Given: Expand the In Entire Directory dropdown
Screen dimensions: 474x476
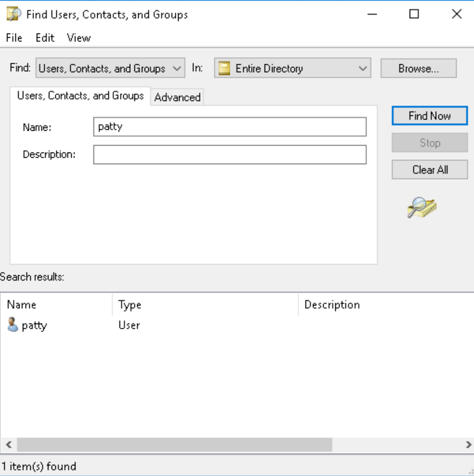Looking at the screenshot, I should click(292, 68).
